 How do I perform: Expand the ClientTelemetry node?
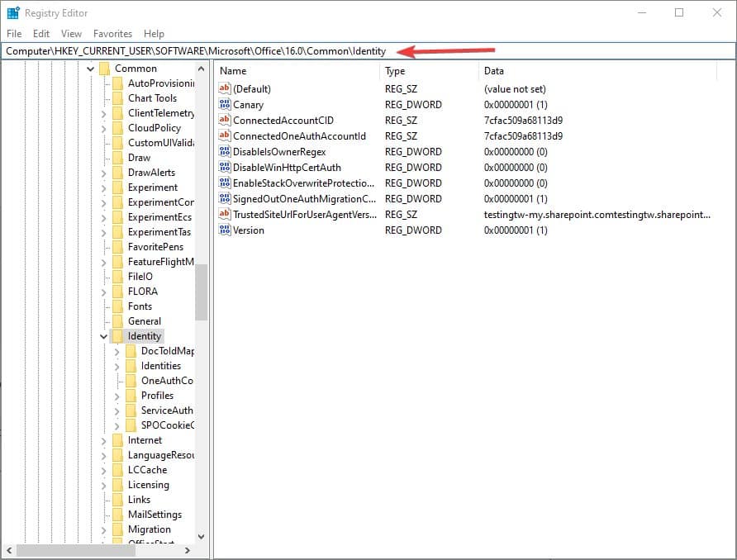(104, 114)
